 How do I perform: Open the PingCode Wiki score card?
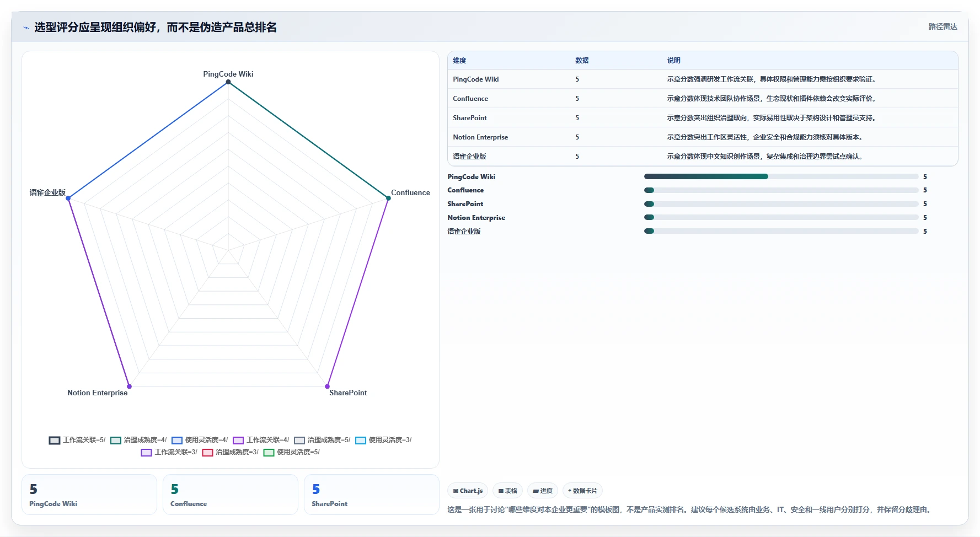click(89, 495)
